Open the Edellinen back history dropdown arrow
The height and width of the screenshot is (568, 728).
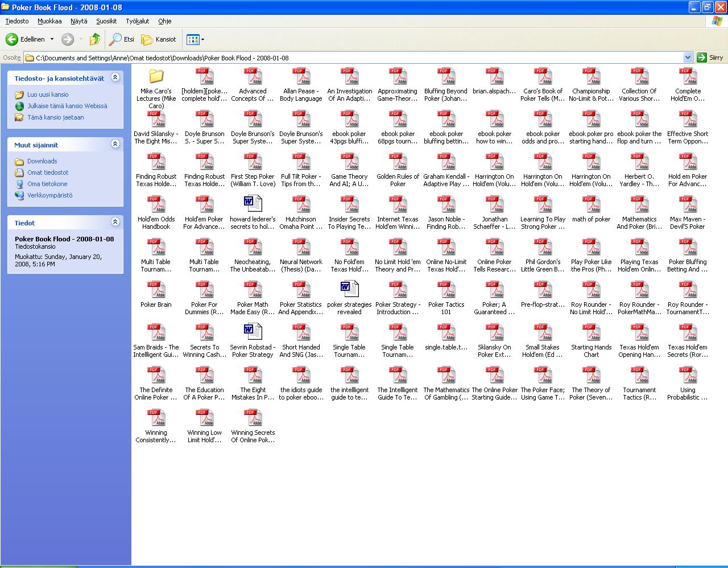[52, 39]
